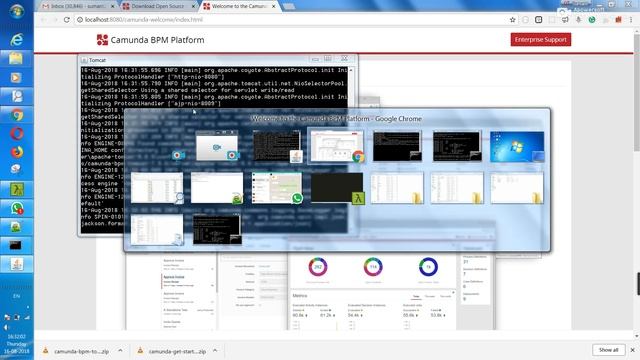Screen dimensions: 640x360
Task: Click the localhost address bar
Action: coord(292,20)
